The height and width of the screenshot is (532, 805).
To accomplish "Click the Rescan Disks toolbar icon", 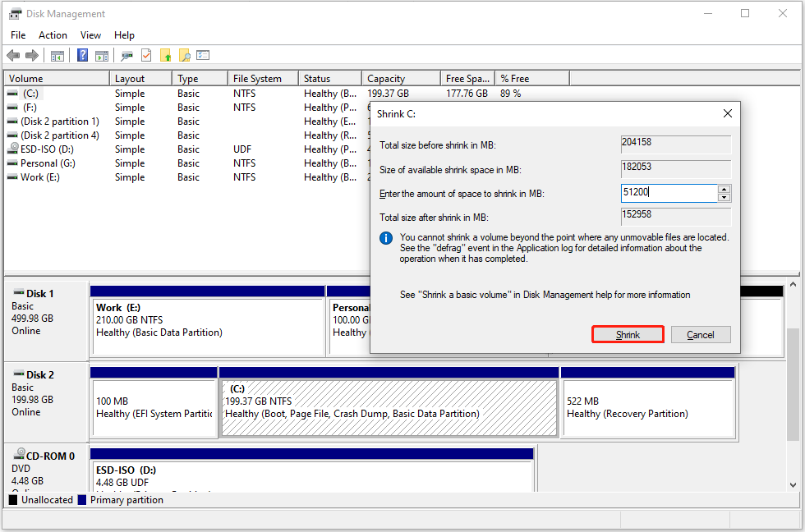I will point(125,56).
